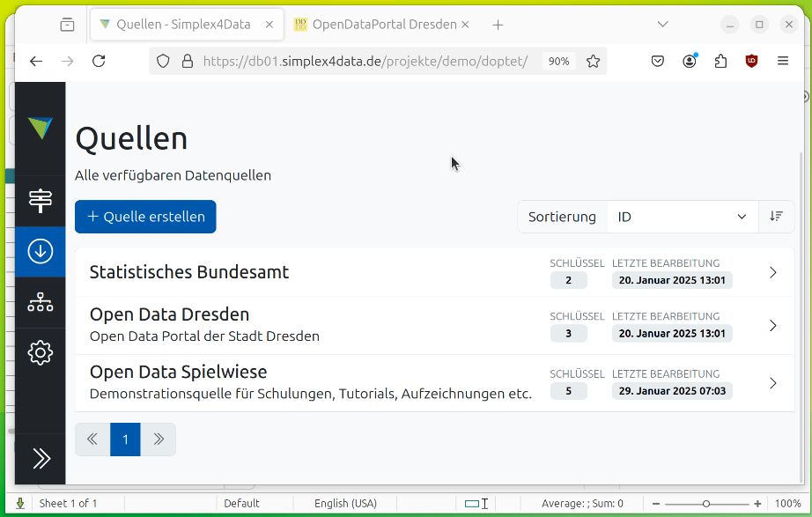Go to first page with double-left arrows
The width and height of the screenshot is (812, 517).
point(92,439)
